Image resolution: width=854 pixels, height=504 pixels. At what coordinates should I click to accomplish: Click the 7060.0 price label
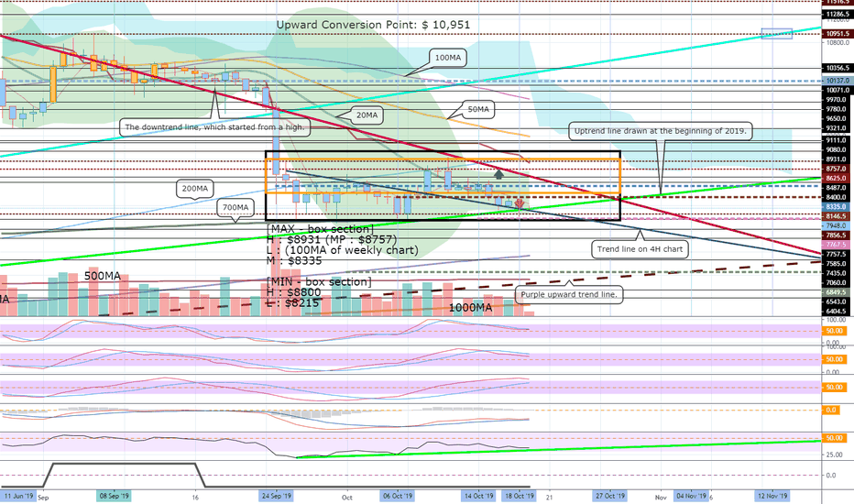(x=836, y=283)
